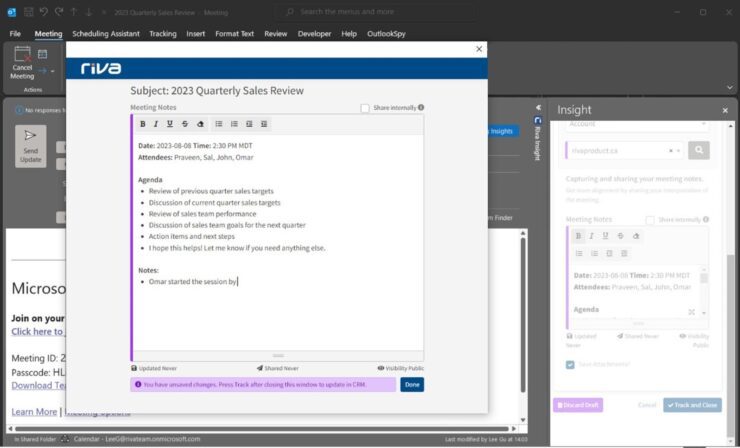Open the Scheduling Assistant tab
This screenshot has height=448, width=740.
click(x=105, y=34)
